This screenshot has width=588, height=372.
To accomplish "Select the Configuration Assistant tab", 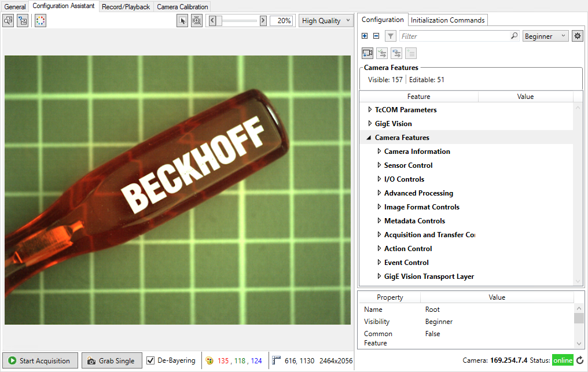I will click(x=64, y=6).
